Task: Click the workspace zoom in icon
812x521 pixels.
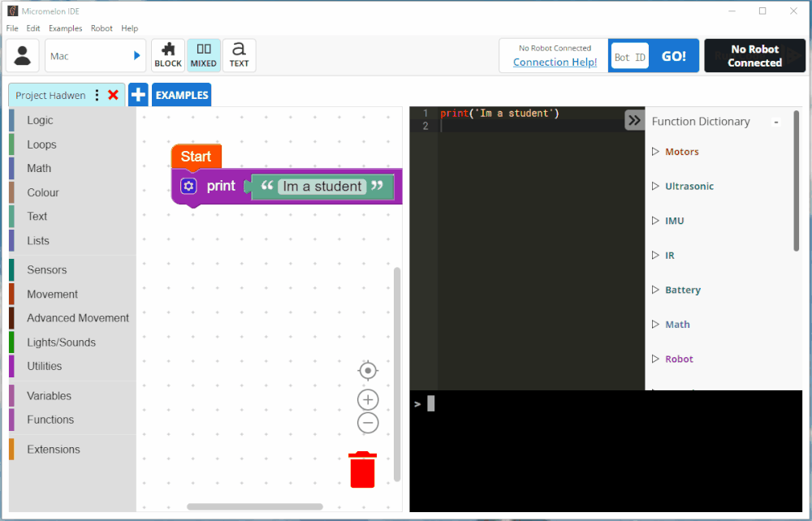Action: [368, 399]
